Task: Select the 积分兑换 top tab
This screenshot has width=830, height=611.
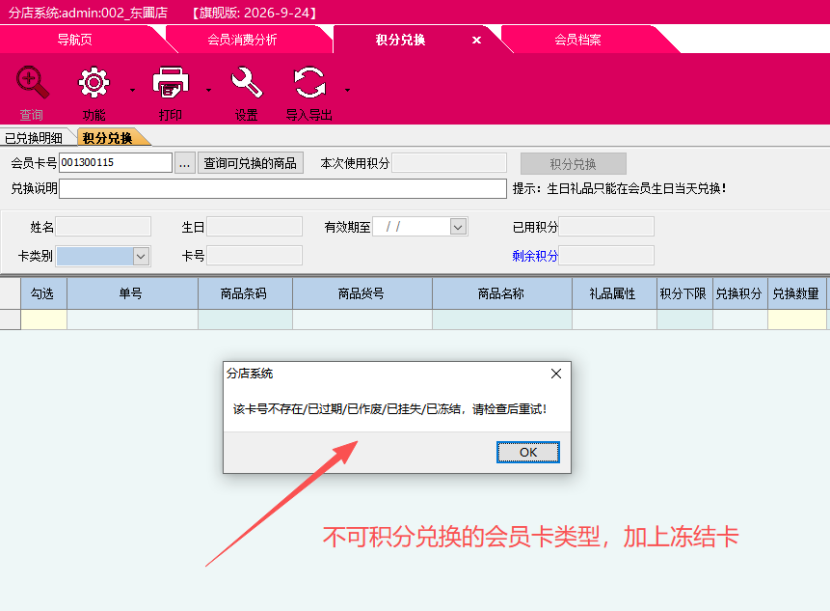Action: (x=400, y=40)
